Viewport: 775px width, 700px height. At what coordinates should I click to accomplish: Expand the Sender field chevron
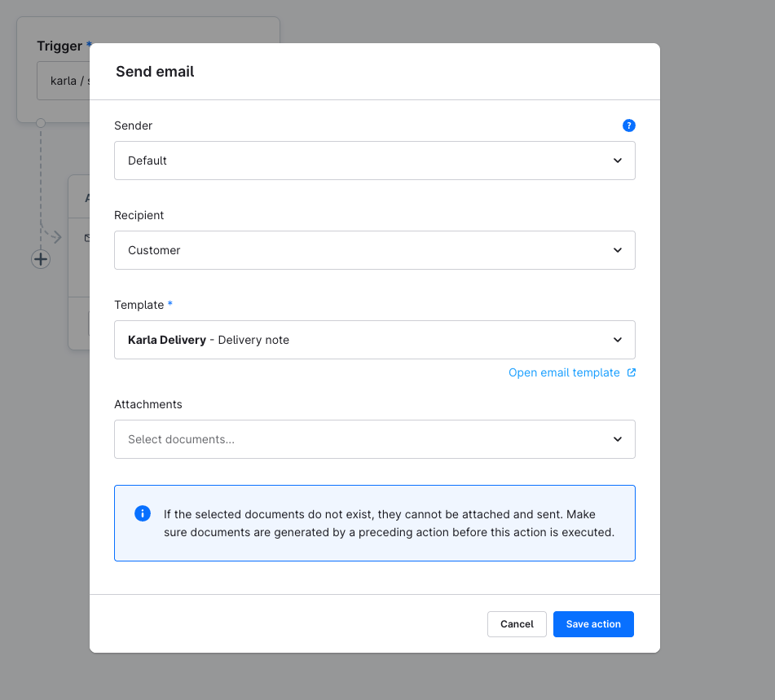[617, 161]
